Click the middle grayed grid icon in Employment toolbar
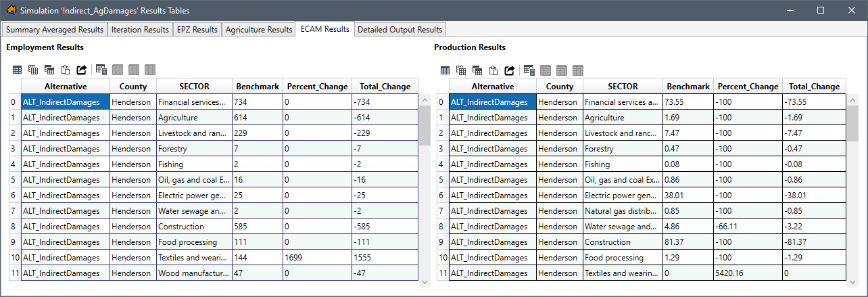Viewport: 868px width, 297px height. pyautogui.click(x=134, y=70)
